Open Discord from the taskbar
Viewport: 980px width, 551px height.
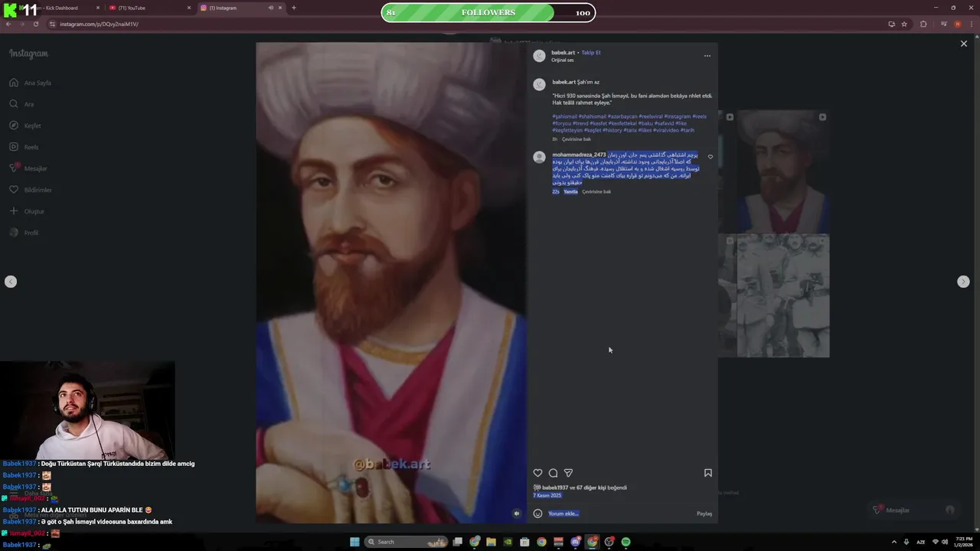[x=575, y=542]
